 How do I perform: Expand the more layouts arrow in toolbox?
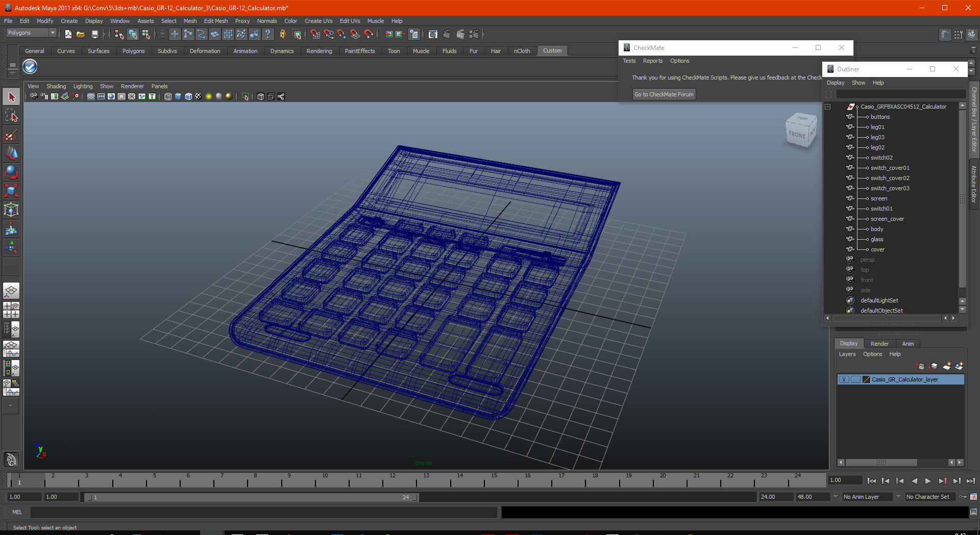point(11,406)
